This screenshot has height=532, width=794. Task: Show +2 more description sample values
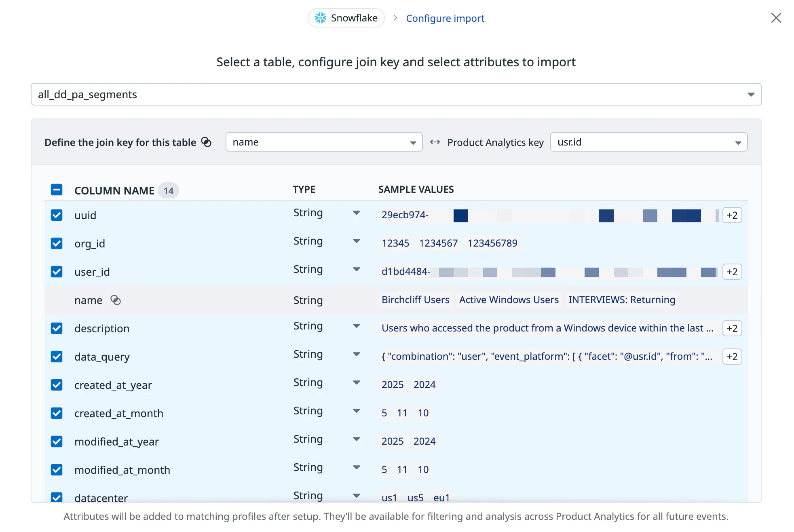pos(732,328)
